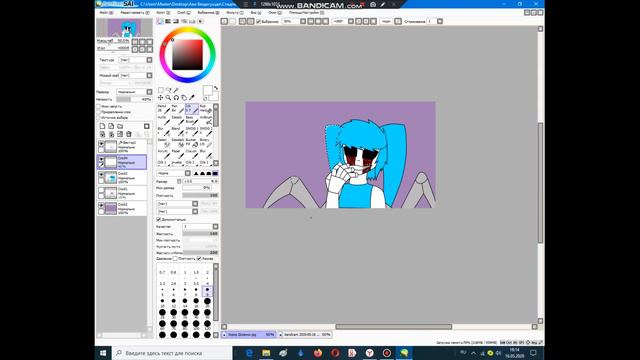Show the RGB slider panel icon
640x360 pixels.
pos(168,21)
